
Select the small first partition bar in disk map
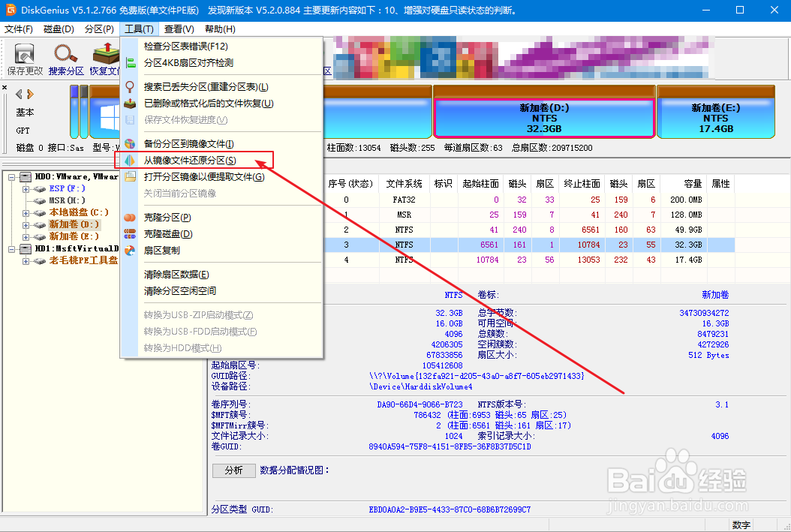pos(74,112)
